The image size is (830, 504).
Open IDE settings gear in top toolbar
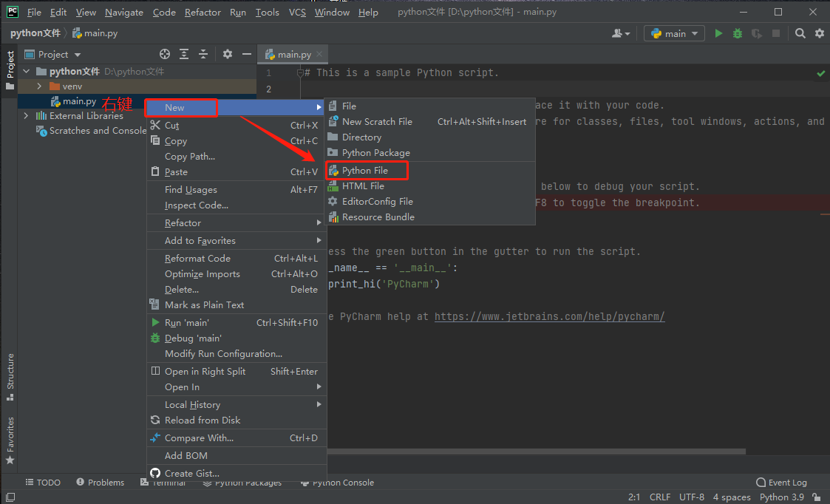(x=820, y=33)
